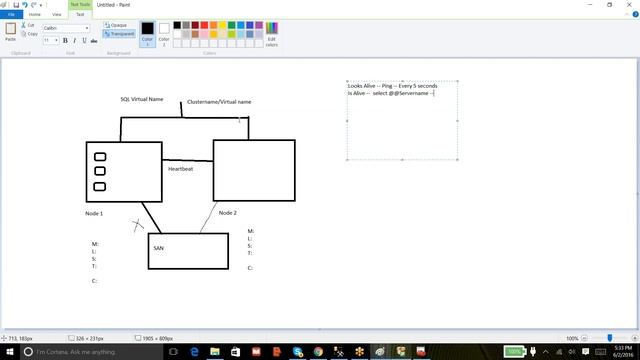Click the Cortana search box
Screen dimensions: 640x360
[91, 351]
